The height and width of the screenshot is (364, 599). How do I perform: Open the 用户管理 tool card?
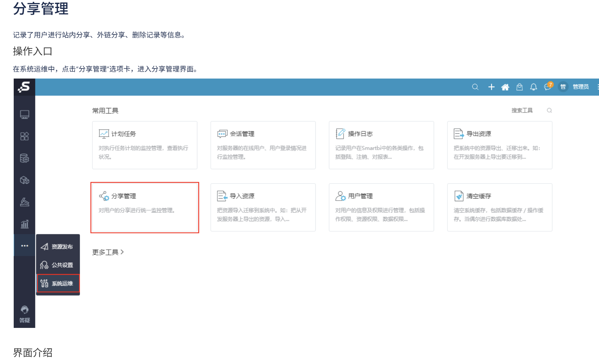381,207
